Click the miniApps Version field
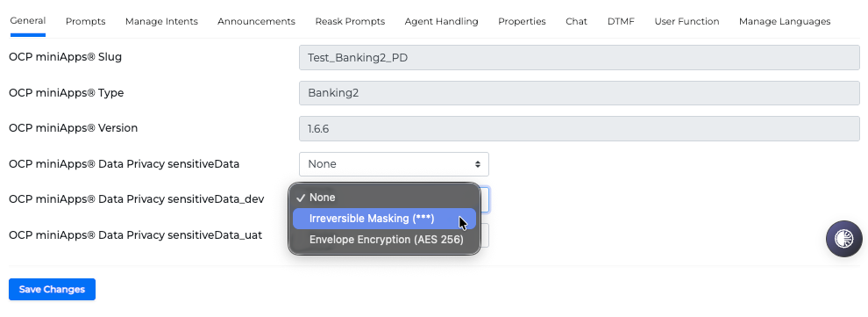 [579, 128]
